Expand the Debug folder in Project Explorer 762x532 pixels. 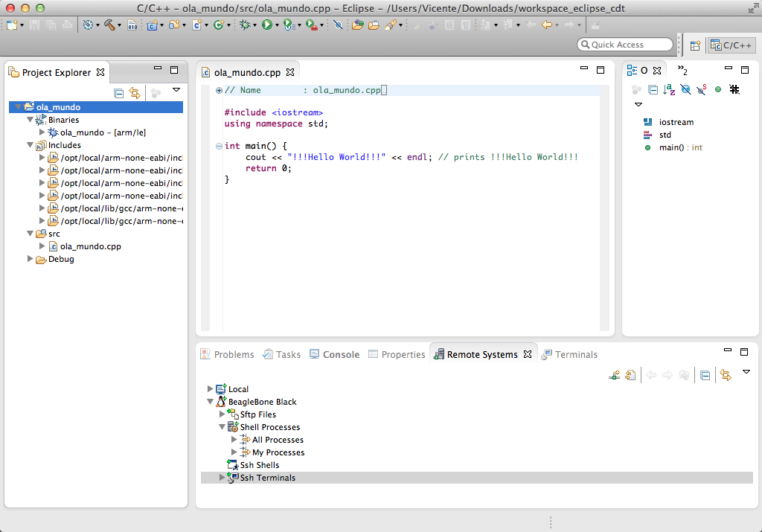pos(31,259)
